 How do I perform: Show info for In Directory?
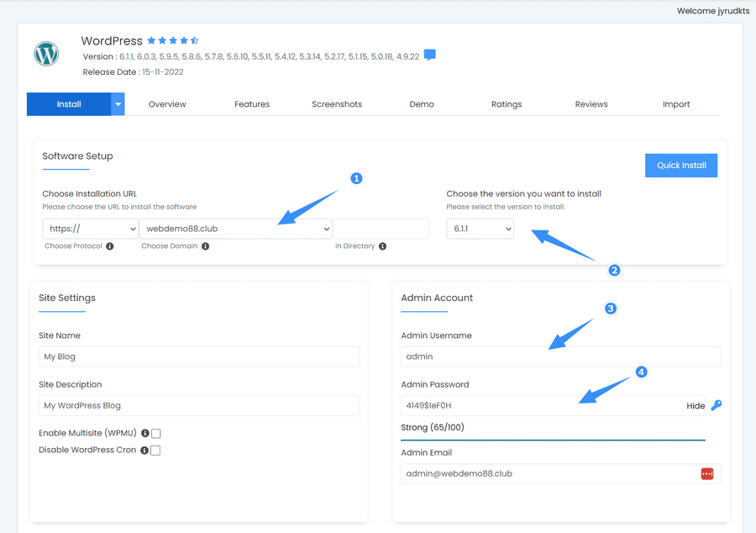click(x=382, y=246)
